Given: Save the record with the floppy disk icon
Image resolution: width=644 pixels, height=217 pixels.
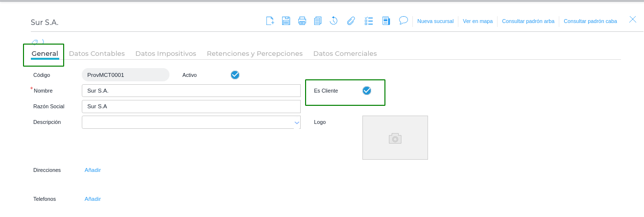Looking at the screenshot, I should (286, 21).
